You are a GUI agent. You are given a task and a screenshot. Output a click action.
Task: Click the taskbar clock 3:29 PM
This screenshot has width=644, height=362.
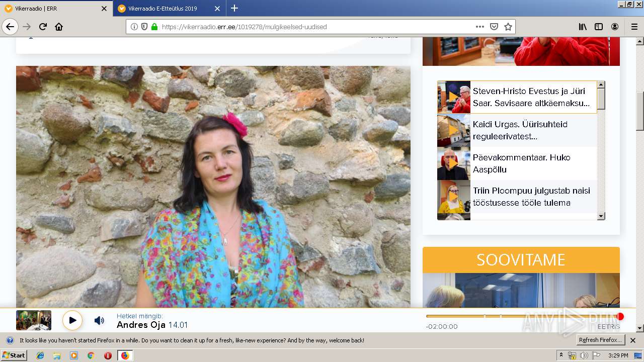click(x=618, y=355)
